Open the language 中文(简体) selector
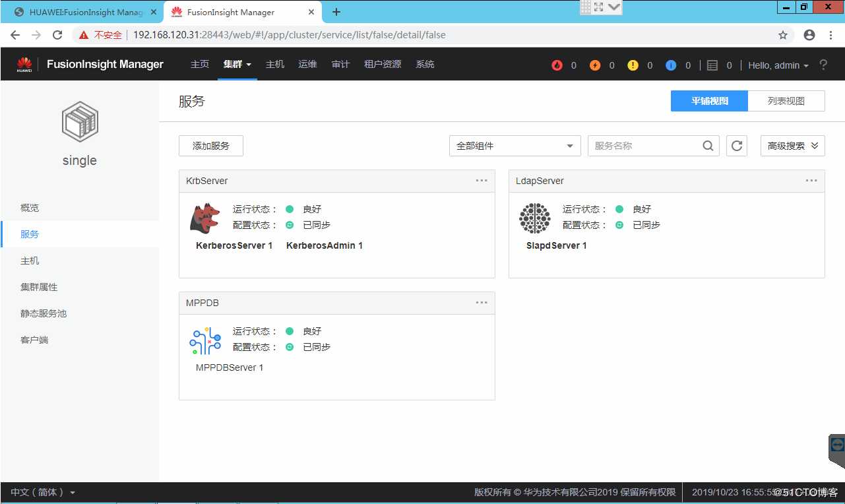 tap(43, 492)
